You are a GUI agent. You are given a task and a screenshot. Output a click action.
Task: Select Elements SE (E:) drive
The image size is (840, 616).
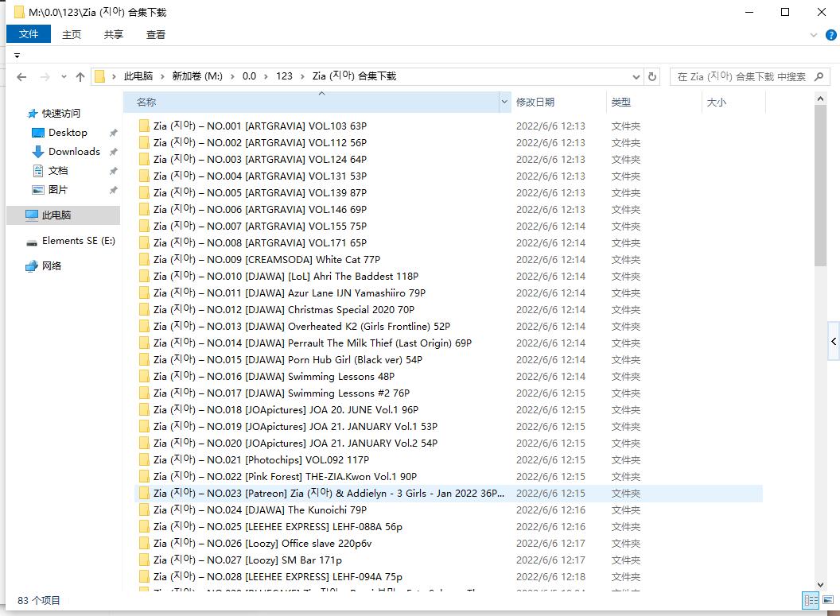click(x=78, y=241)
